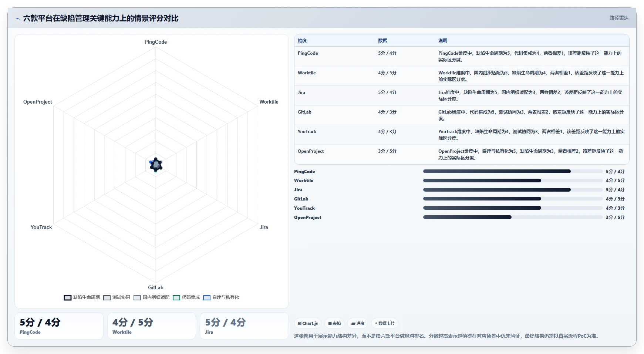Click the YouTrack axis label on radar
Screen dimensions: 644x354
click(41, 227)
